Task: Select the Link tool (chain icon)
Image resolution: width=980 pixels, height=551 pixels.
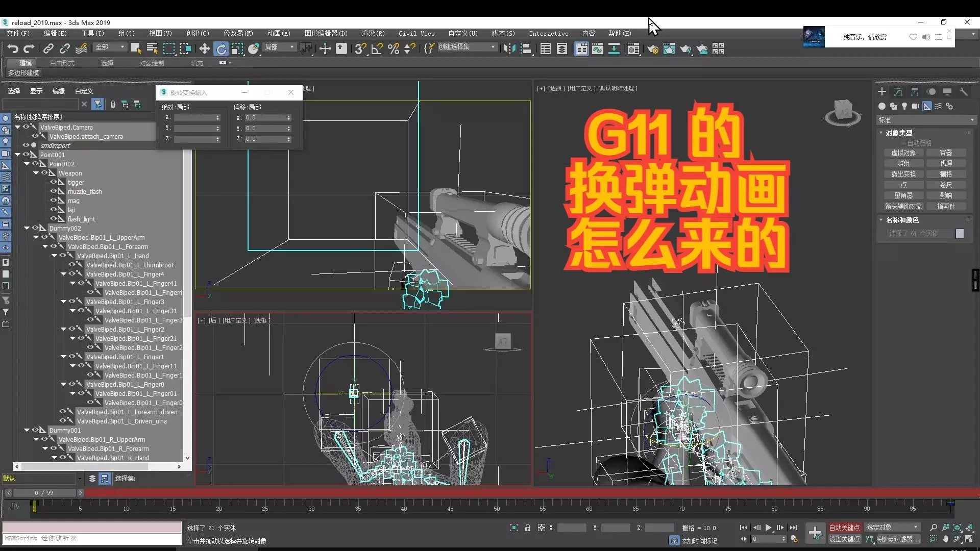Action: coord(48,48)
